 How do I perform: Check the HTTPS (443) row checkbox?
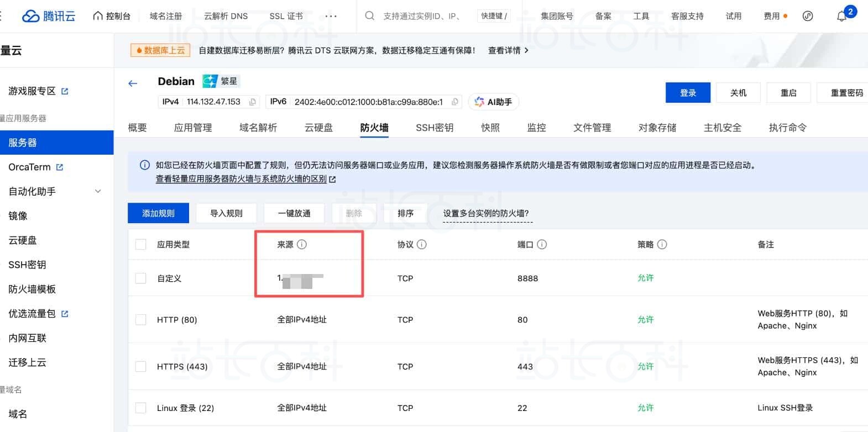pos(141,366)
